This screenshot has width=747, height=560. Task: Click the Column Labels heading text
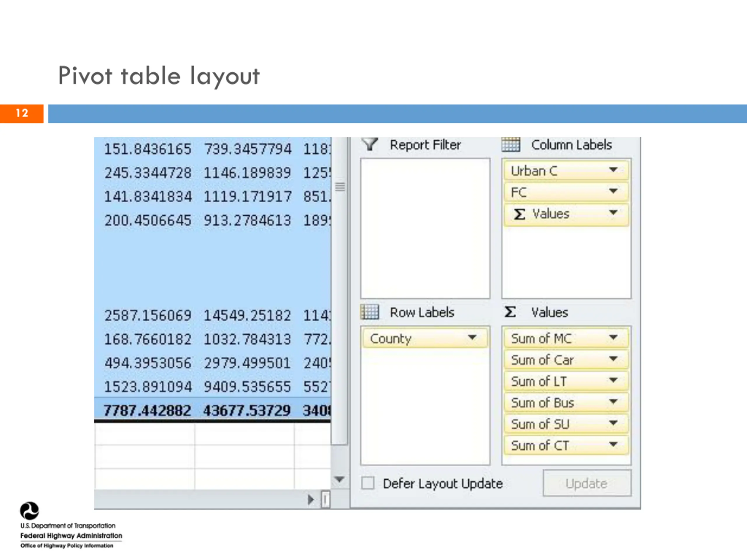coord(571,145)
